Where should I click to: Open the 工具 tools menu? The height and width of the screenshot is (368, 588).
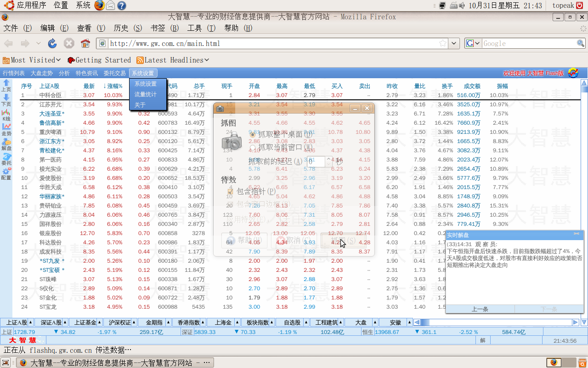(x=202, y=28)
